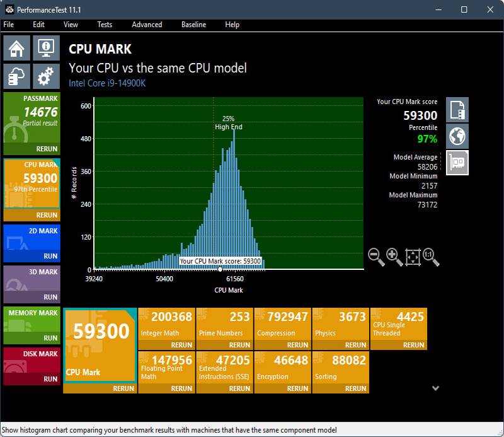504x437 pixels.
Task: Open the settings gears icon
Action: pyautogui.click(x=45, y=76)
